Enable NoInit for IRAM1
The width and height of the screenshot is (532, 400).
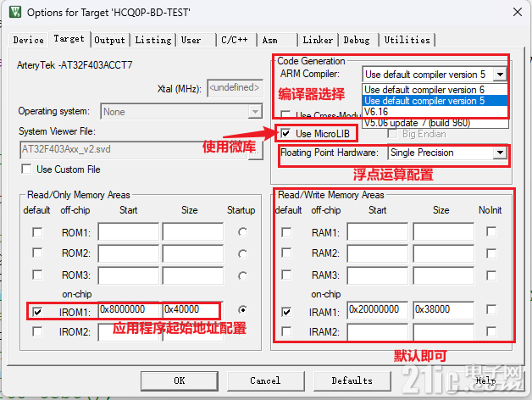coord(491,309)
